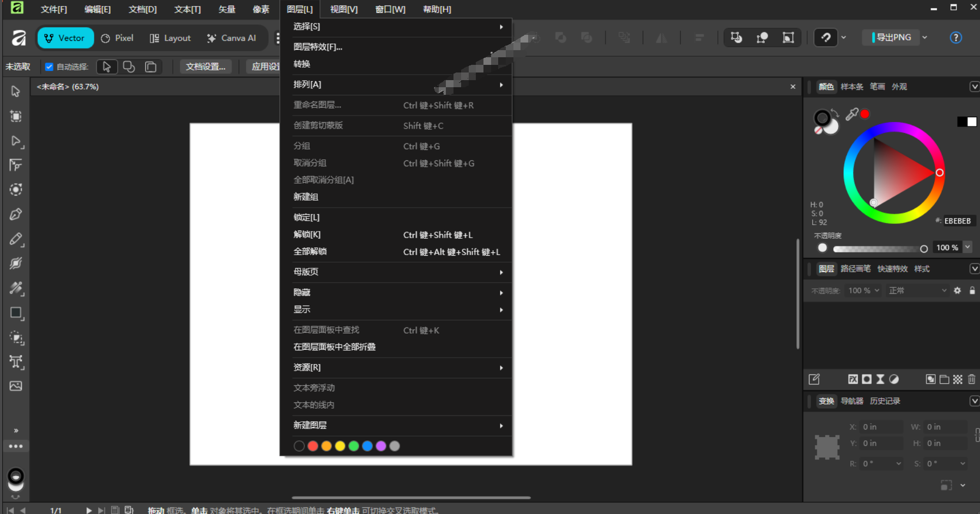Click the transform anchor point selector

click(827, 447)
